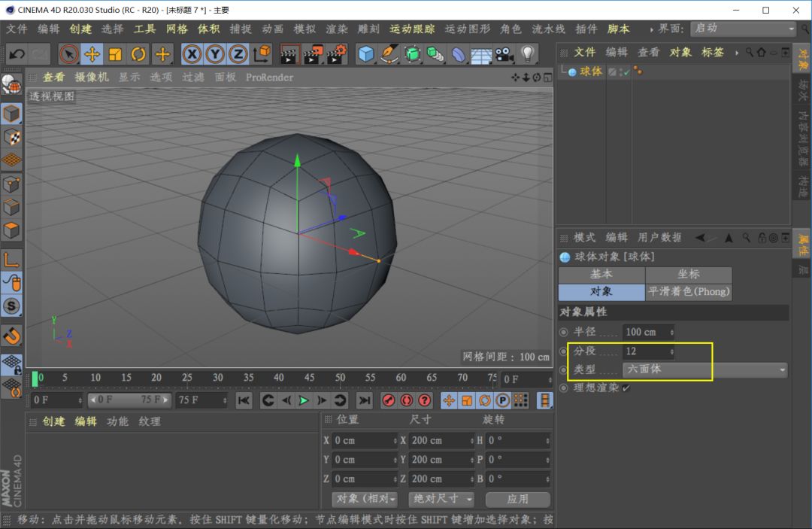Uncheck the 理想渲染 checkbox
Viewport: 812px width, 529px height.
(x=626, y=388)
